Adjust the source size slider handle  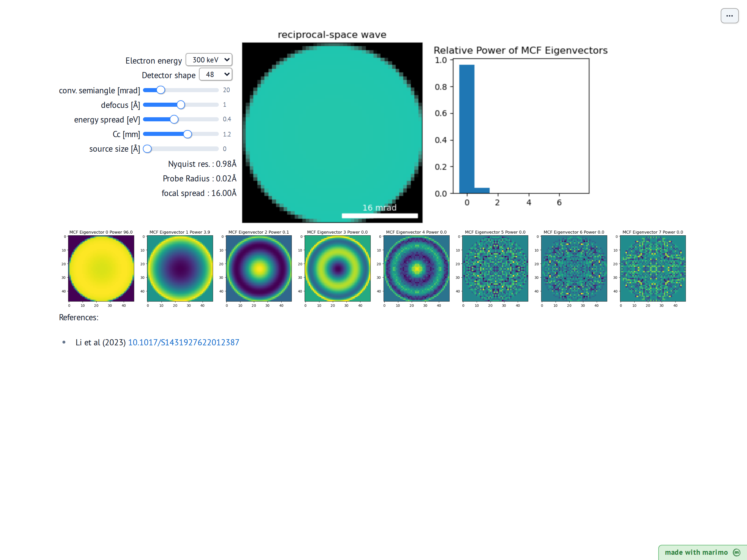click(x=147, y=149)
